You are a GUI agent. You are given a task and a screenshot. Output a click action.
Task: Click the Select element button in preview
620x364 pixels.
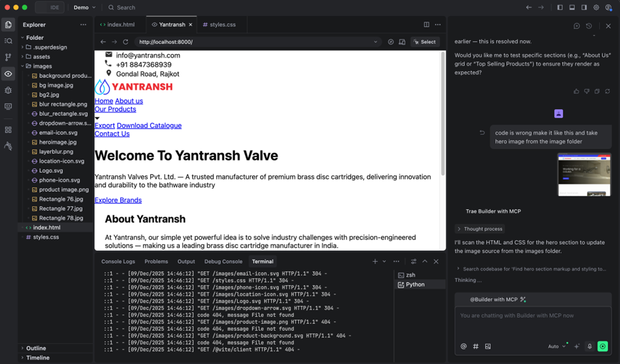(x=425, y=42)
